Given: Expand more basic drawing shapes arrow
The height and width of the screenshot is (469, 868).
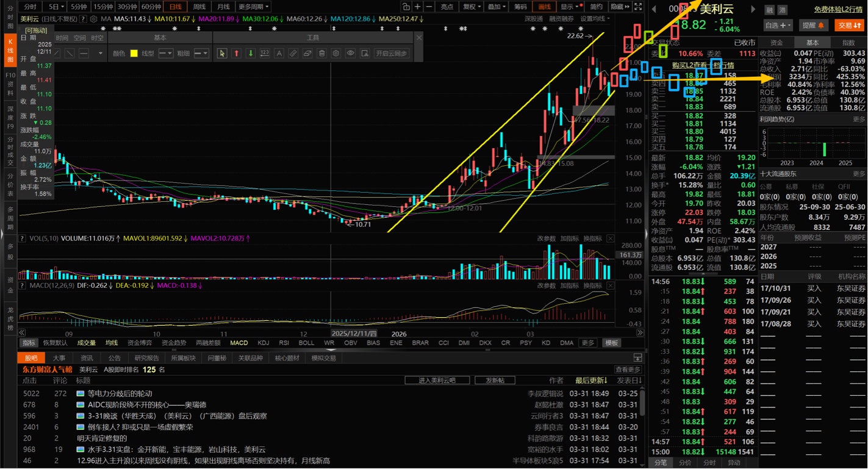Looking at the screenshot, I should (x=101, y=54).
